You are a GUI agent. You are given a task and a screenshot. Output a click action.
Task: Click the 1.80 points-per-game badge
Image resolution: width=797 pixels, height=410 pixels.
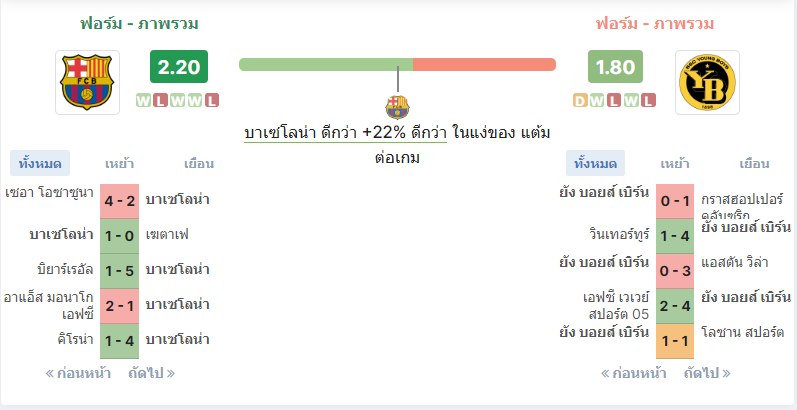point(615,67)
